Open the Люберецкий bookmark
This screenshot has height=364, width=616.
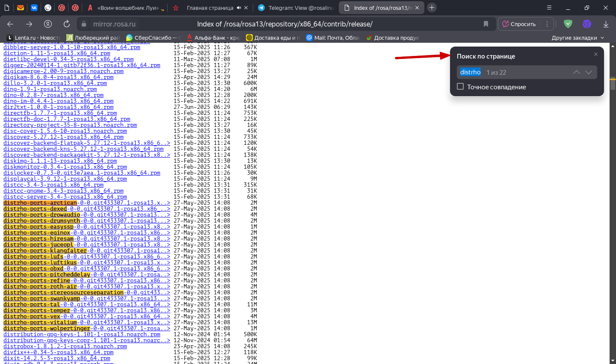93,38
